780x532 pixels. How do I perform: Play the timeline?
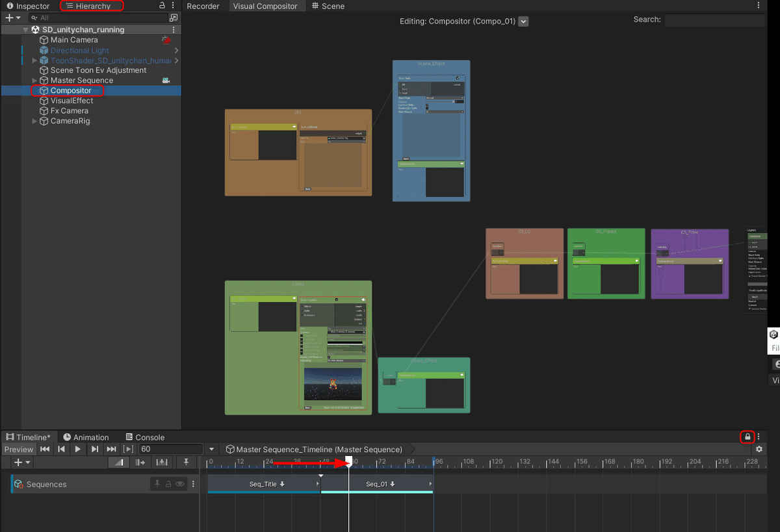pyautogui.click(x=78, y=449)
